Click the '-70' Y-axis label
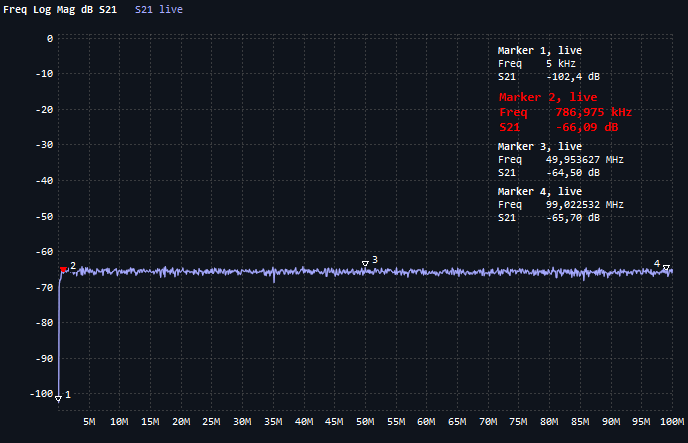 point(44,288)
